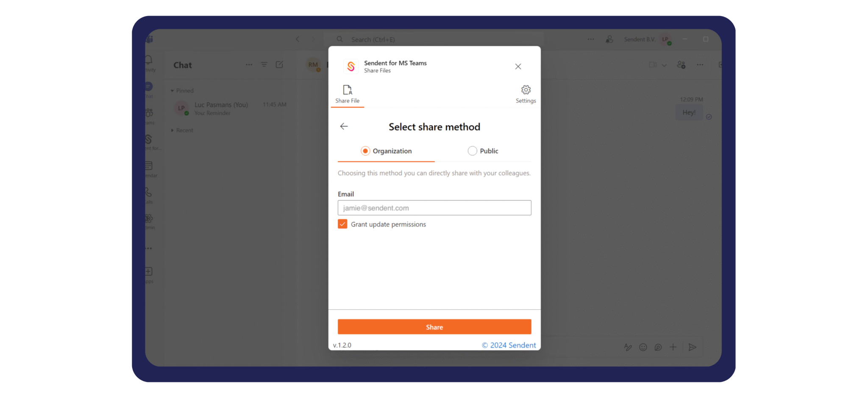Select the Organization radio button
This screenshot has width=868, height=398.
tap(365, 151)
